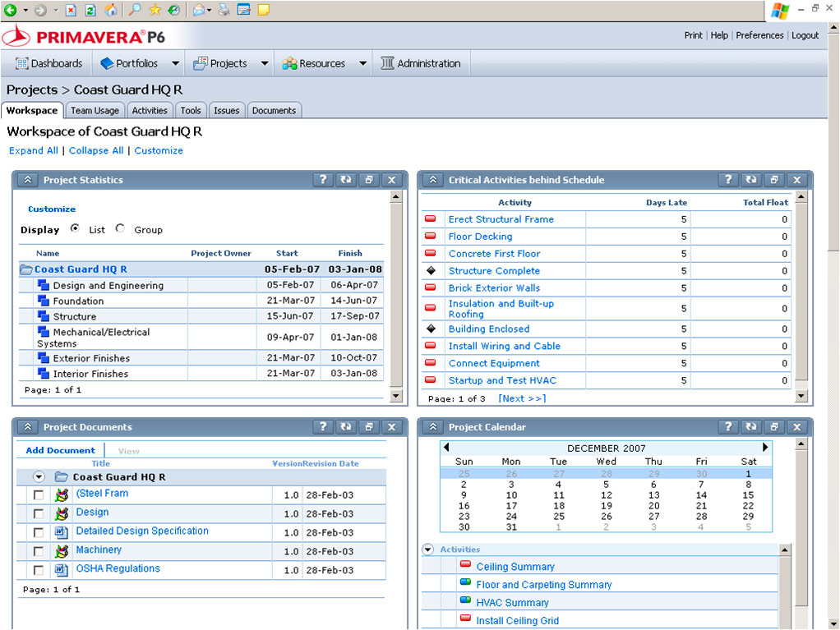Screen dimensions: 840x630
Task: Maximize Critical Activities behind Schedule panel
Action: [774, 180]
